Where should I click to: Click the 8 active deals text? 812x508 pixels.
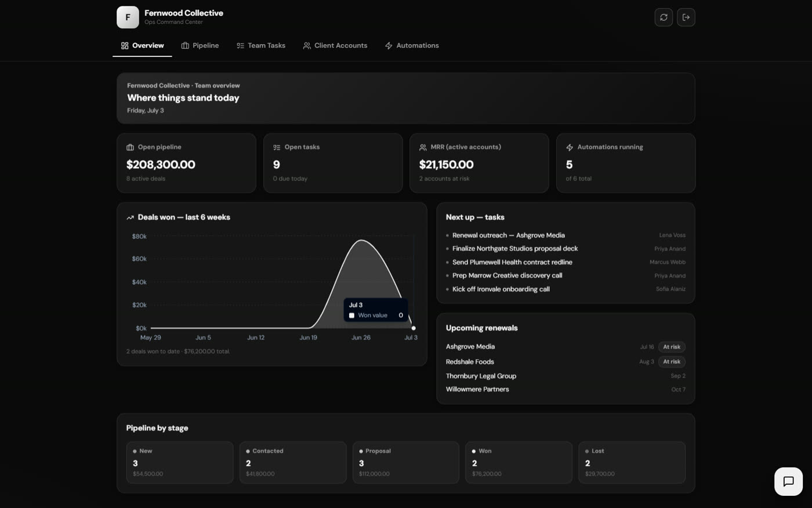click(146, 179)
